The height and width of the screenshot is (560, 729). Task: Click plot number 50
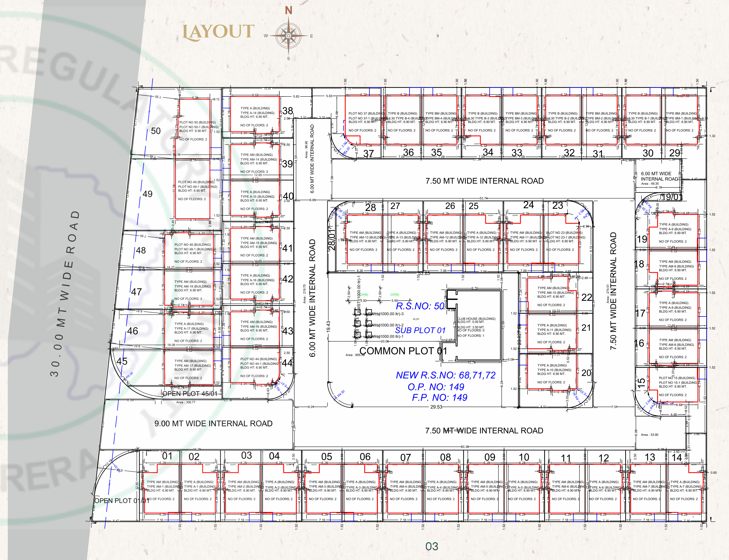(x=156, y=131)
